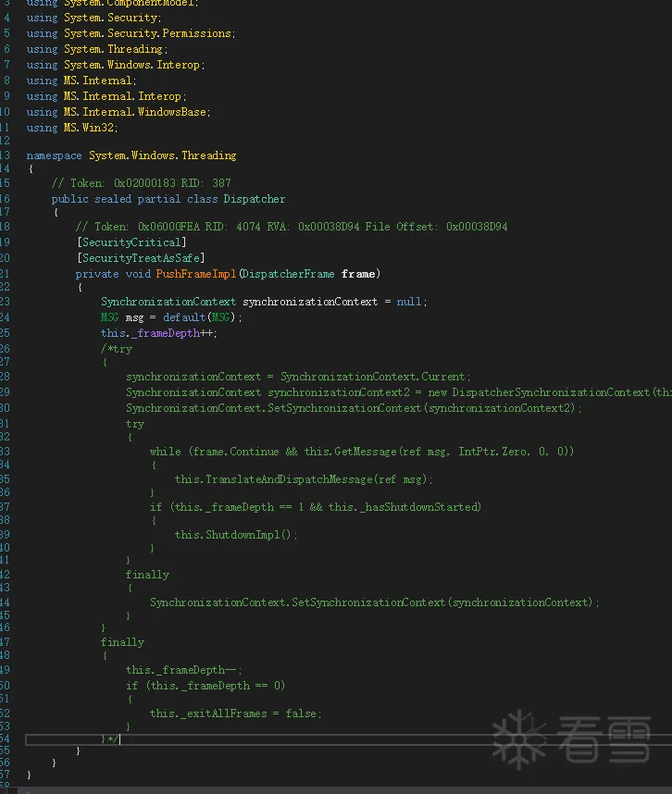Click the comment 'Token: 0x02000183 RID: 387'

(x=141, y=183)
